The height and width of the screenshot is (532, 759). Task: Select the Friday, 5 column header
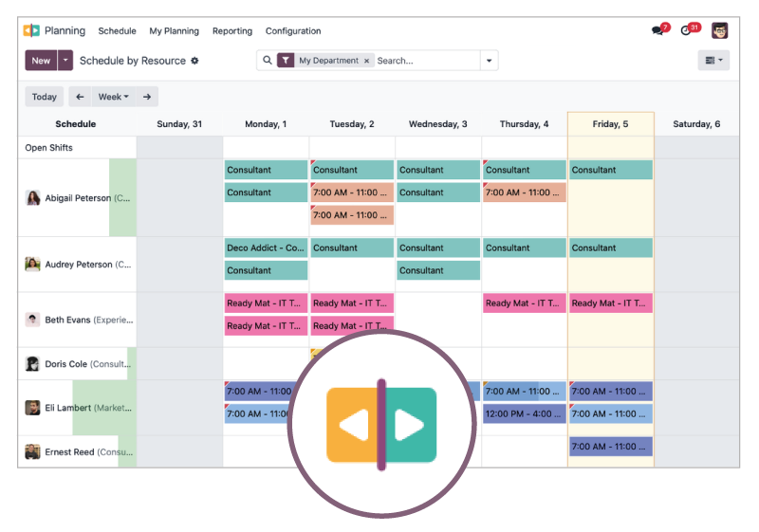pos(610,124)
